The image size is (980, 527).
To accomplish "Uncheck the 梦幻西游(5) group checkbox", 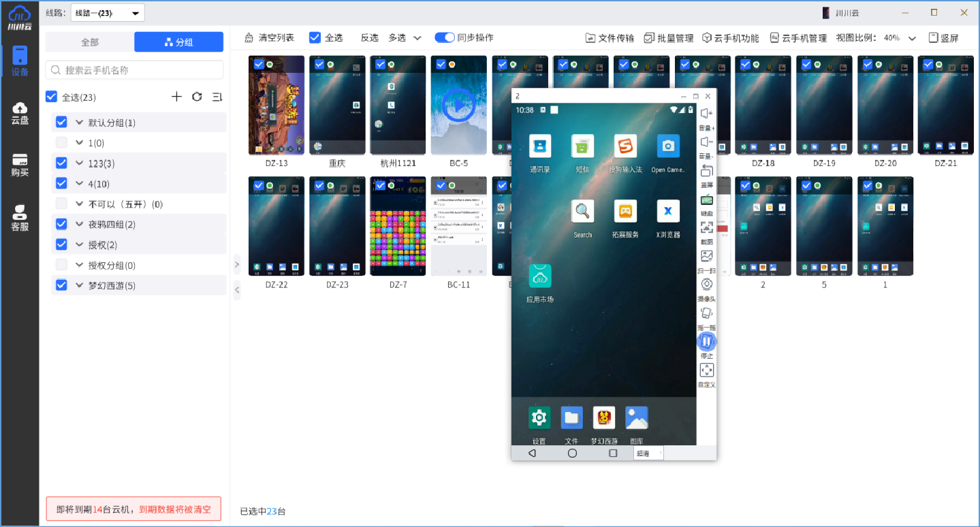I will click(61, 285).
